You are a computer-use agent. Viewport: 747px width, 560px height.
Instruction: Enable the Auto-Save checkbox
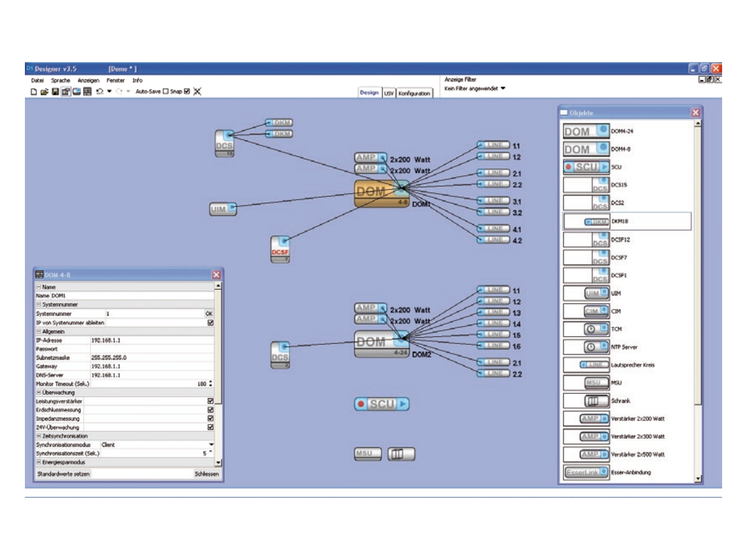[x=166, y=91]
